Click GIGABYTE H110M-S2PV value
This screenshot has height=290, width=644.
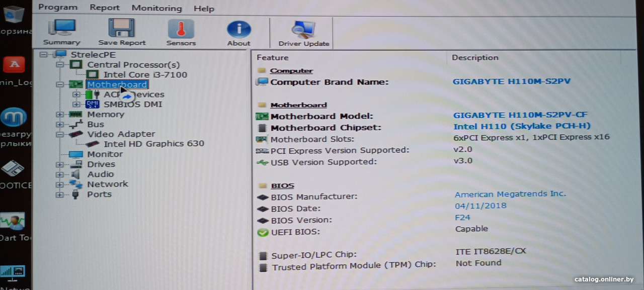(x=512, y=81)
